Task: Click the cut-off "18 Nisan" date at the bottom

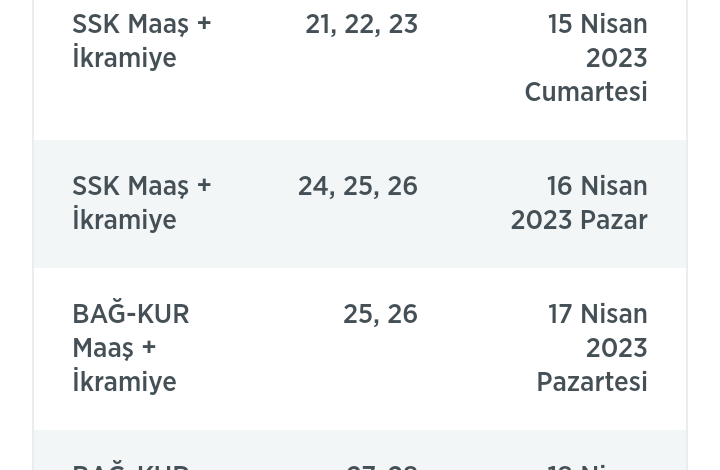Action: click(597, 464)
